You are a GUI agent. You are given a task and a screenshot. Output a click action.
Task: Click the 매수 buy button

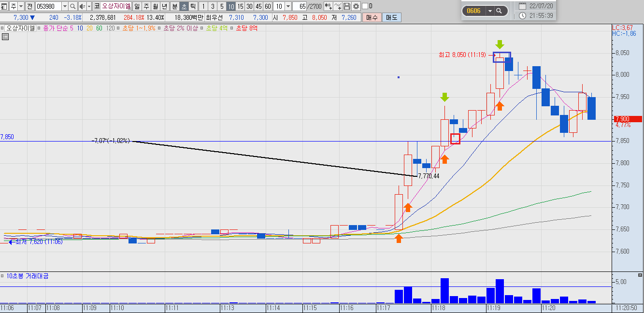[x=372, y=17]
